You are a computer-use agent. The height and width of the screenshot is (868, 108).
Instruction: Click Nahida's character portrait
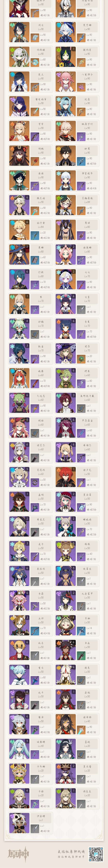coord(19,57)
